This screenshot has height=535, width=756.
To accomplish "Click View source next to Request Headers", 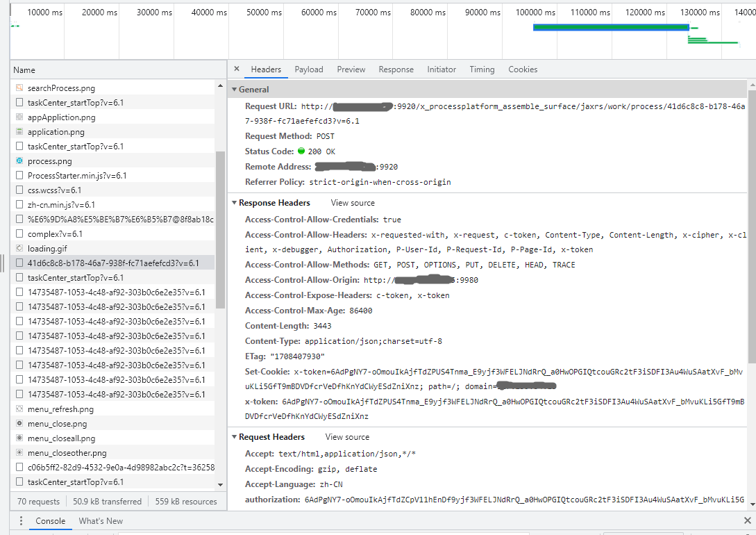I will point(347,437).
